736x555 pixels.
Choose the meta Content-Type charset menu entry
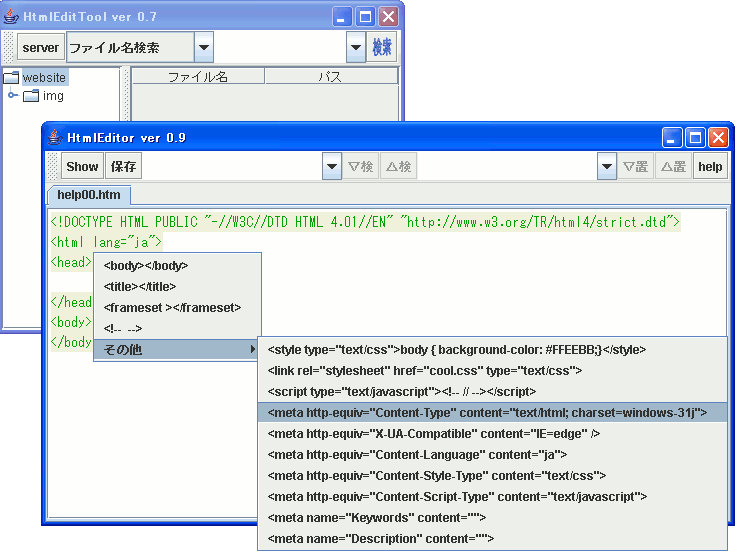(487, 412)
